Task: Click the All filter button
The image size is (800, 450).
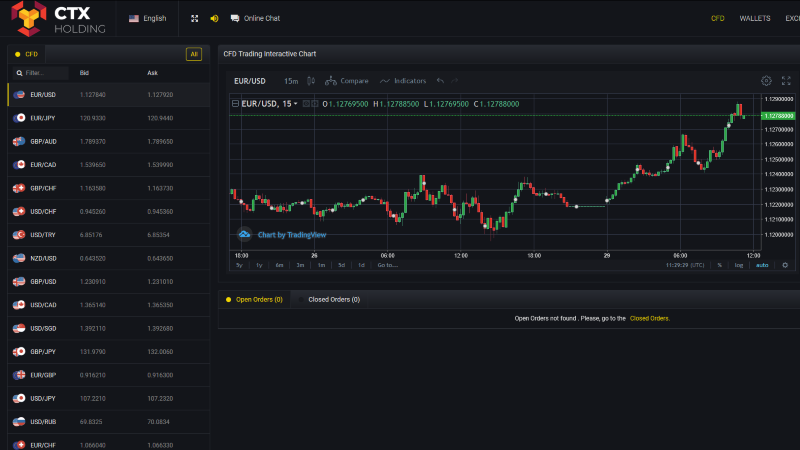Action: point(194,54)
